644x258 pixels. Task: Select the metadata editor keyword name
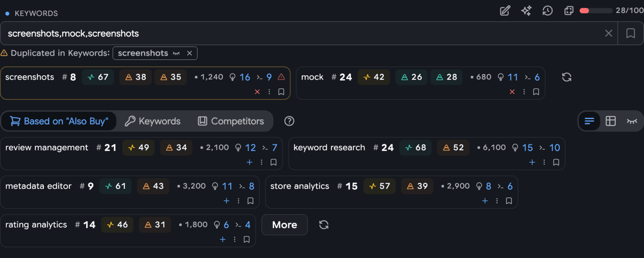click(38, 186)
